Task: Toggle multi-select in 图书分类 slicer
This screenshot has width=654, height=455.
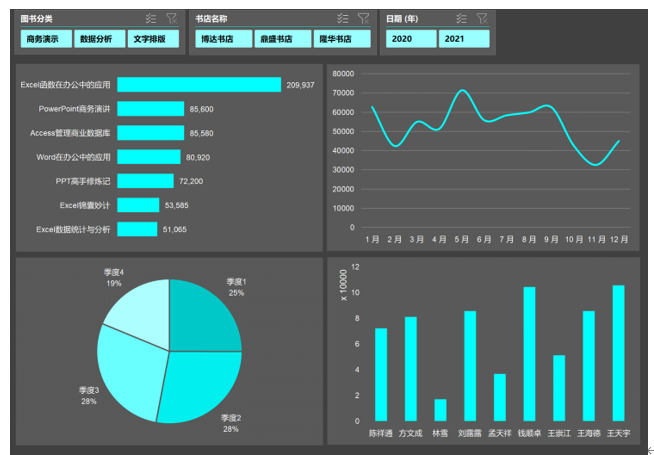Action: coord(151,18)
